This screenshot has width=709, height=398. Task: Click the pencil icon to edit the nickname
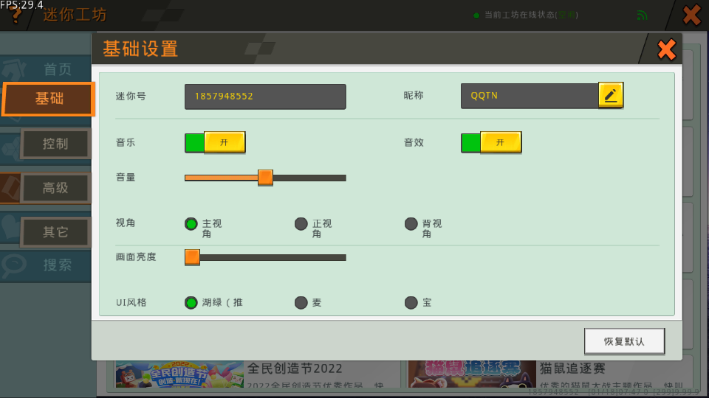click(610, 95)
